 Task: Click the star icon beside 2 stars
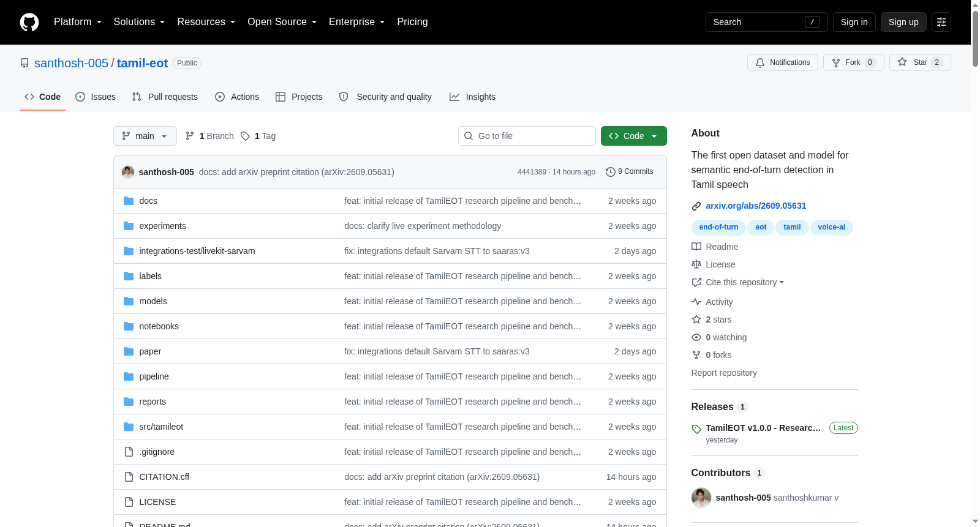point(696,320)
